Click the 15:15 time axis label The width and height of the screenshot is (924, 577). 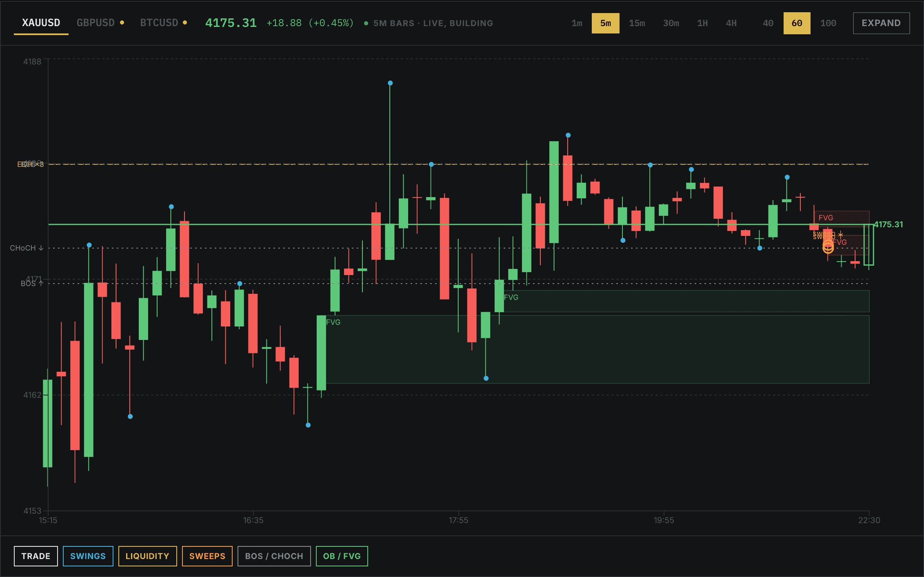tap(48, 520)
